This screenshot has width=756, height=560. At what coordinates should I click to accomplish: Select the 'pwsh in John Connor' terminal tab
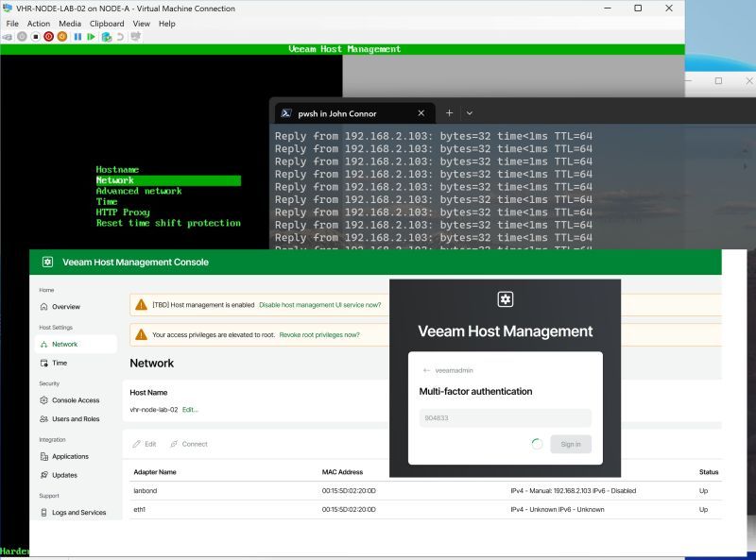point(355,113)
